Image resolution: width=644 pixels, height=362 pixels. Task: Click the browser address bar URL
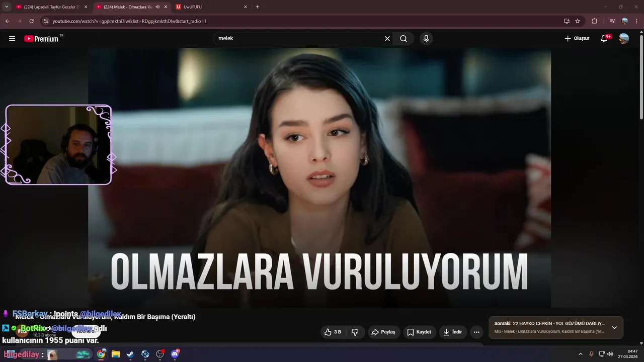click(x=130, y=21)
